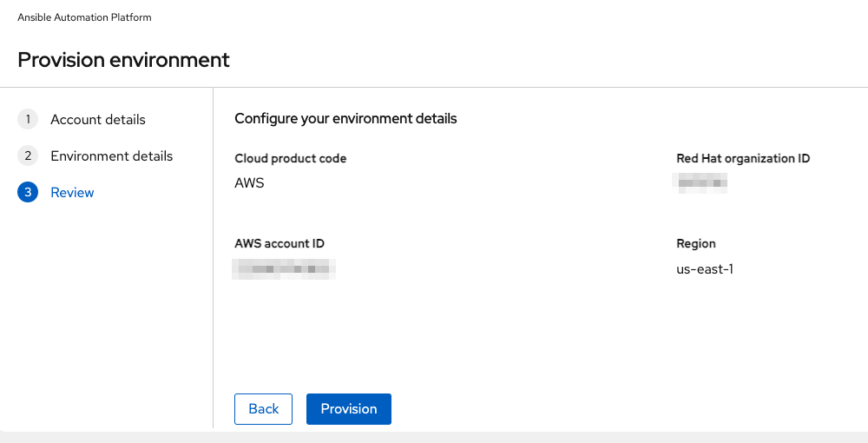Click the 'Provision environment' page title
The width and height of the screenshot is (868, 443).
(123, 60)
